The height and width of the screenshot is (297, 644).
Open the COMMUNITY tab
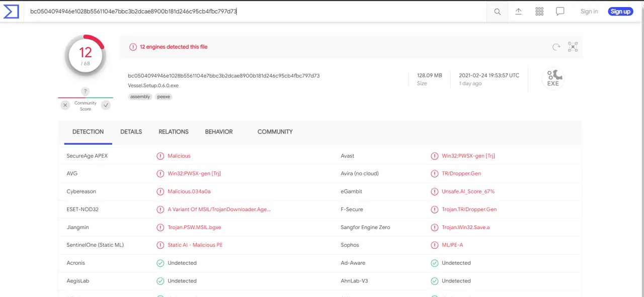275,132
